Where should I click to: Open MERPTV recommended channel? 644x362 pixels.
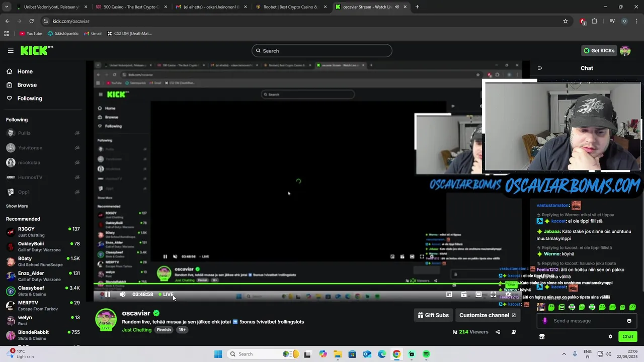click(x=43, y=306)
